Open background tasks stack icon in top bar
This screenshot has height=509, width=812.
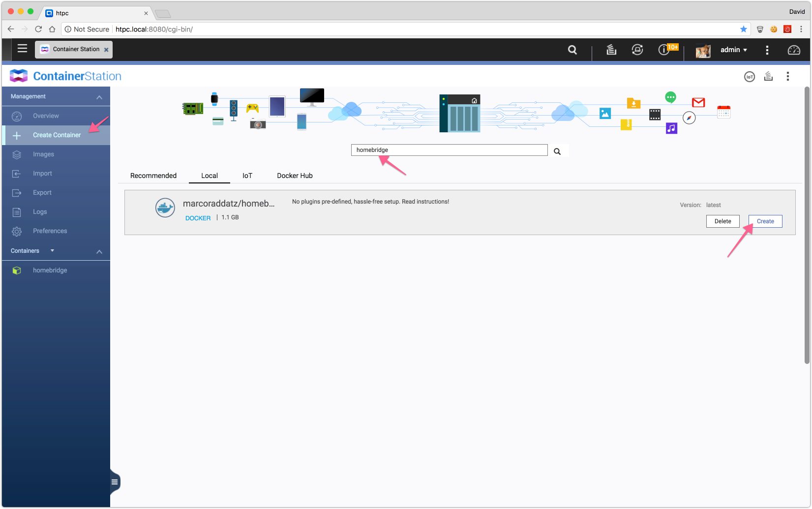coord(611,50)
